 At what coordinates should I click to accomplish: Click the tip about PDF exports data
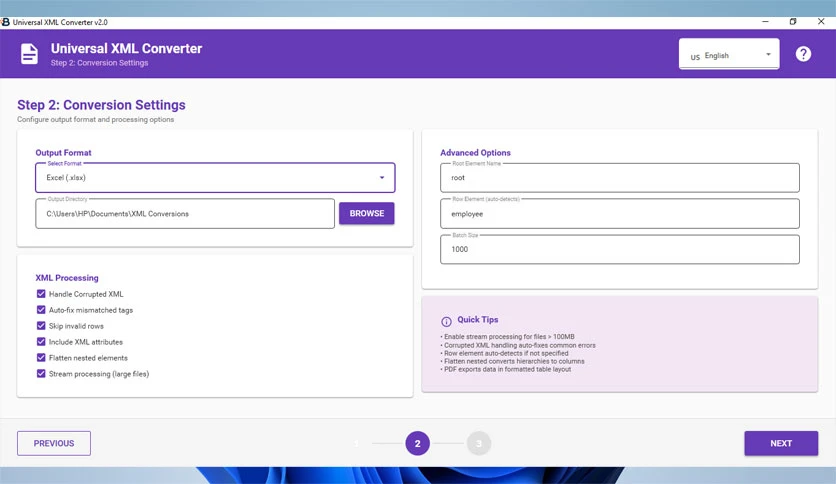tap(505, 369)
